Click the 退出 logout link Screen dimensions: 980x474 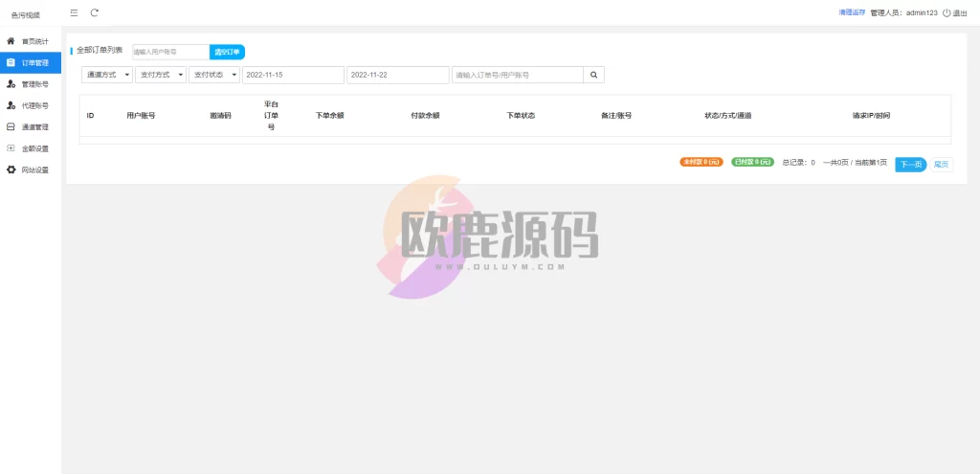[x=960, y=13]
